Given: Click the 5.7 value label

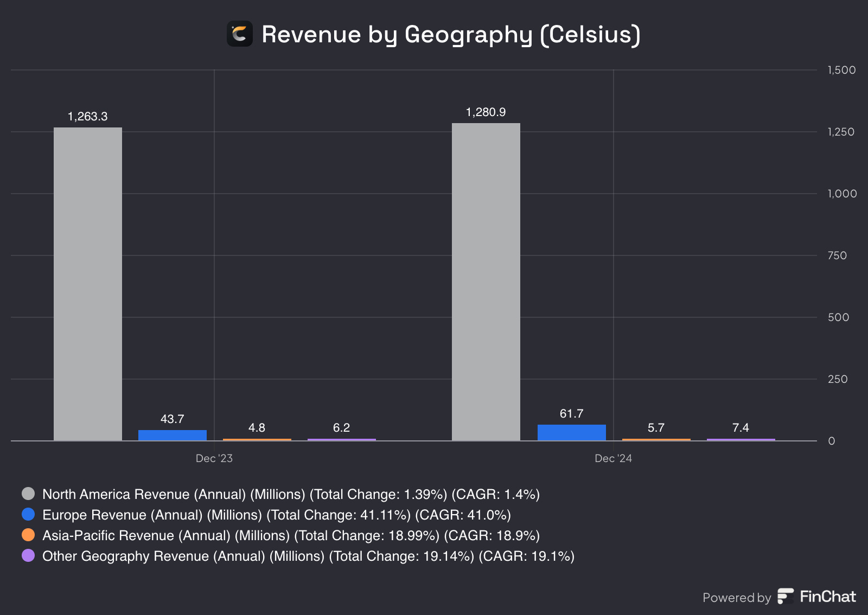Looking at the screenshot, I should coord(656,428).
